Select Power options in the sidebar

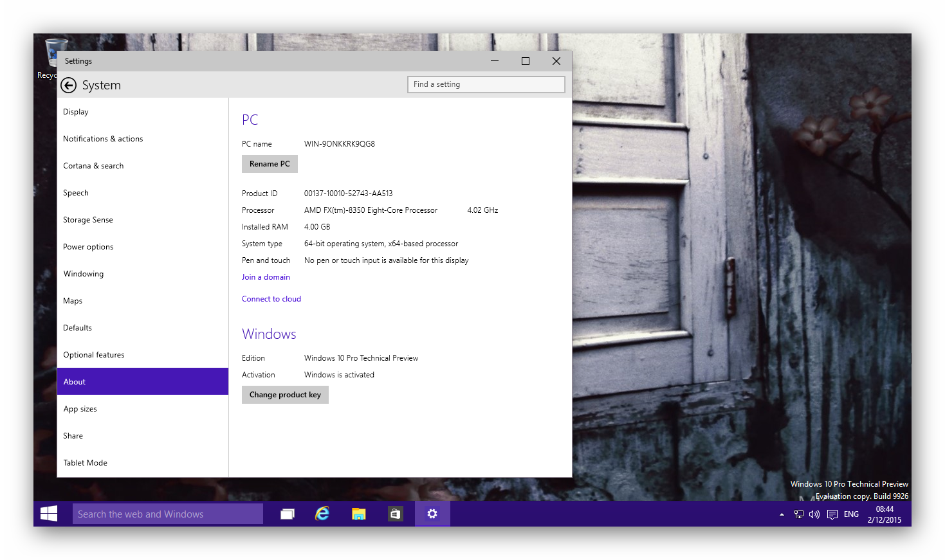pyautogui.click(x=143, y=247)
